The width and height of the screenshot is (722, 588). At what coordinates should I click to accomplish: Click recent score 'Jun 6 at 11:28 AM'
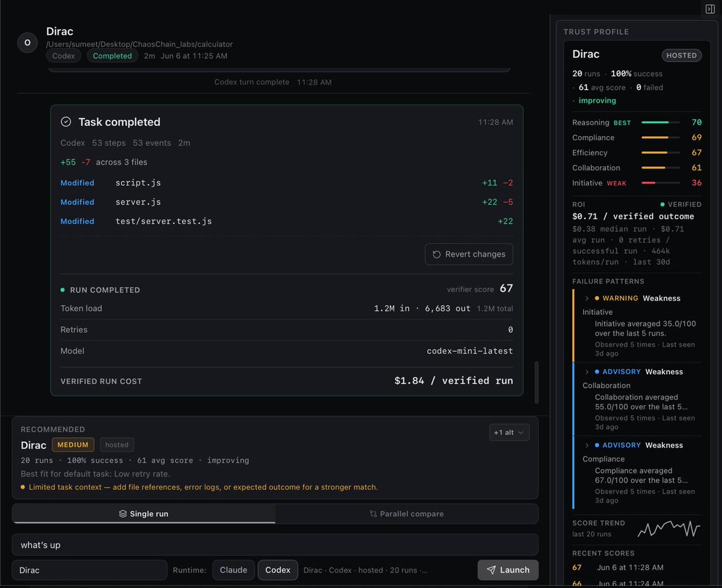(631, 568)
